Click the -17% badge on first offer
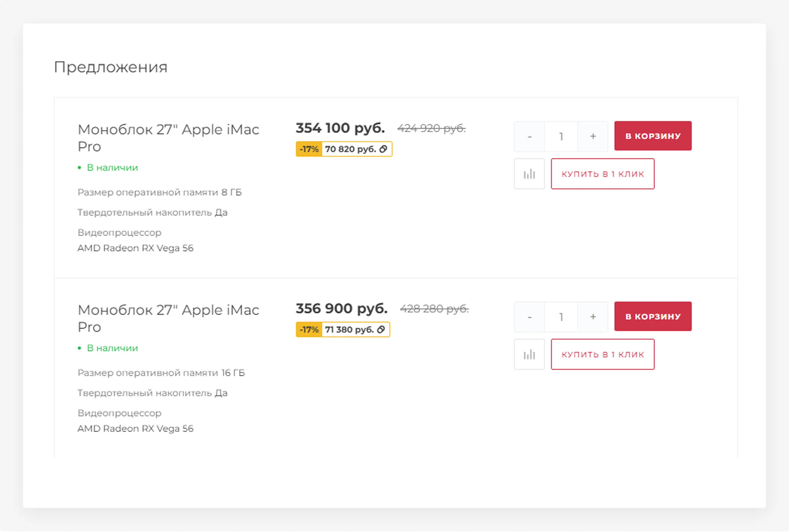 (x=309, y=149)
